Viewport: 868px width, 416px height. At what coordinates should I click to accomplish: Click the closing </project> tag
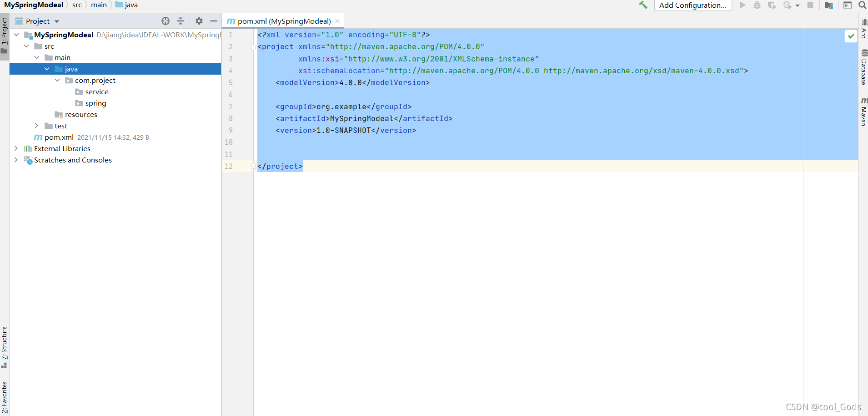click(x=280, y=166)
